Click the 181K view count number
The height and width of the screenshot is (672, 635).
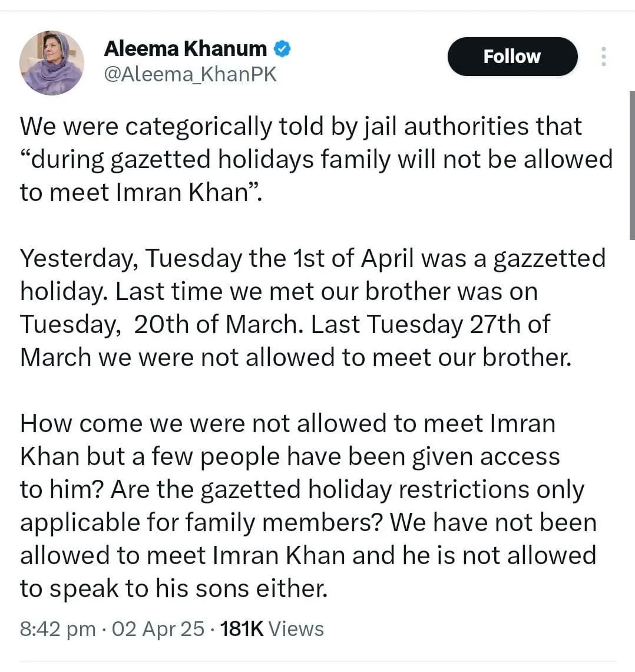pos(240,629)
